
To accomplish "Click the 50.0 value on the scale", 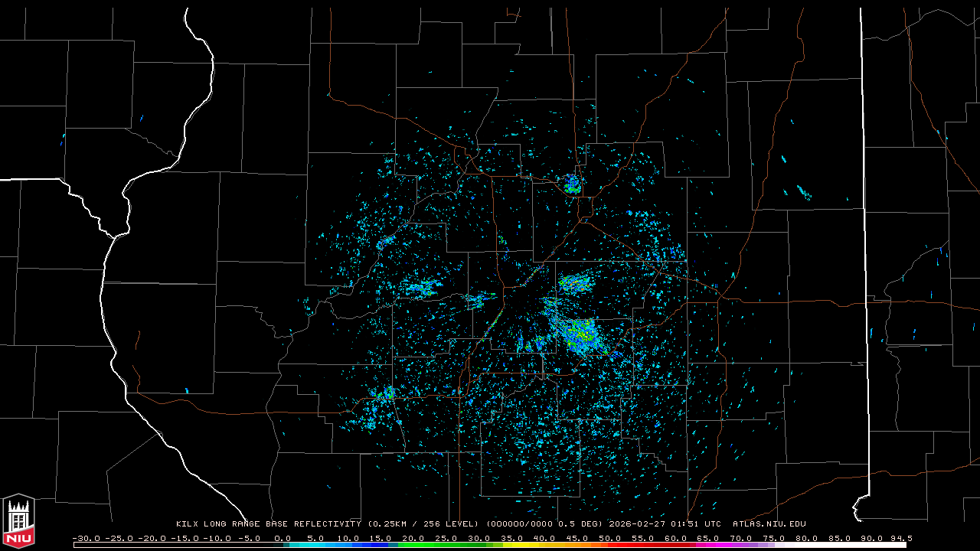I will [x=610, y=538].
